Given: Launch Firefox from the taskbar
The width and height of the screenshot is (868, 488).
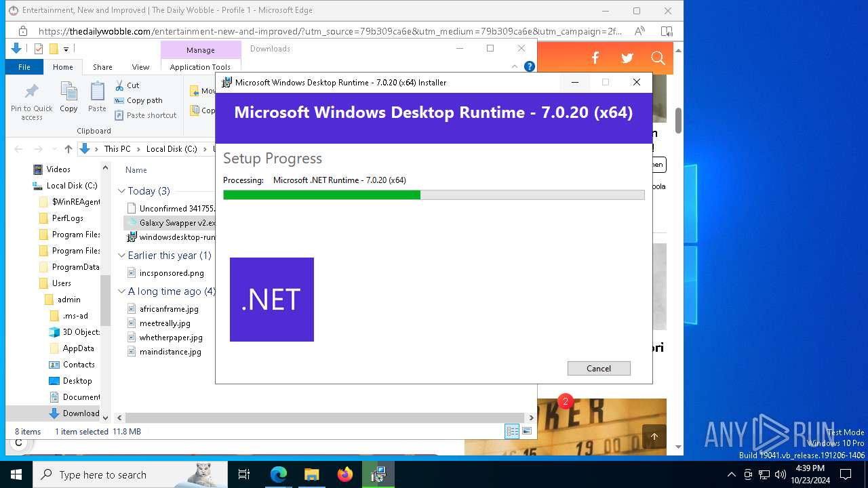Looking at the screenshot, I should tap(345, 474).
